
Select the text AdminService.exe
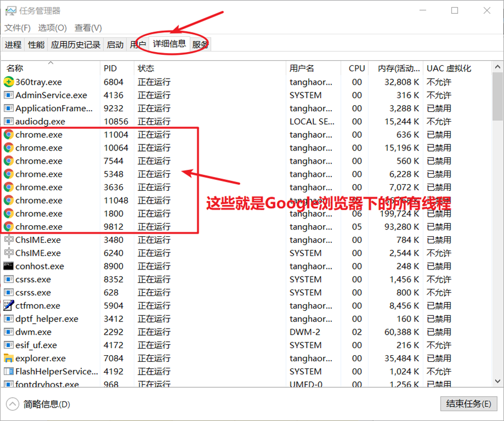[51, 95]
